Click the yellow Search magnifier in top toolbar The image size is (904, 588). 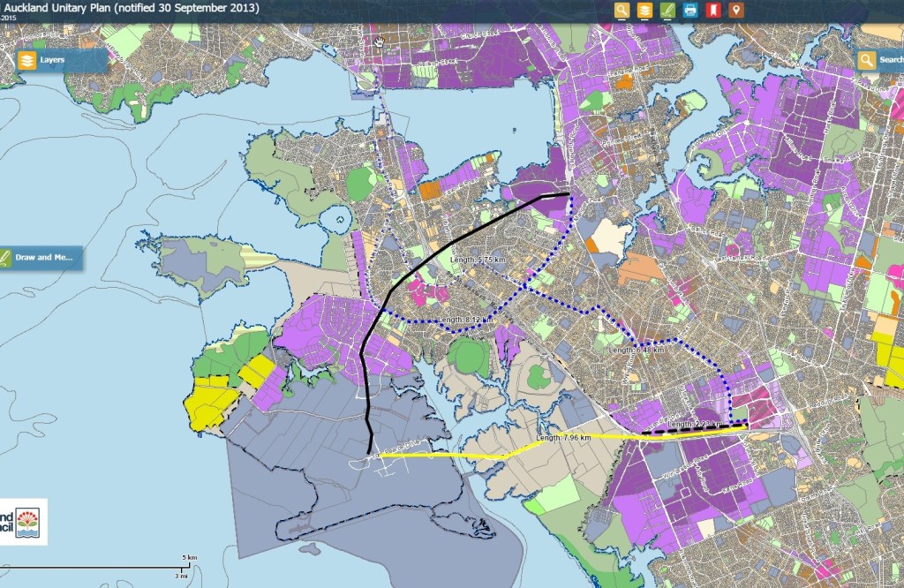pyautogui.click(x=622, y=11)
